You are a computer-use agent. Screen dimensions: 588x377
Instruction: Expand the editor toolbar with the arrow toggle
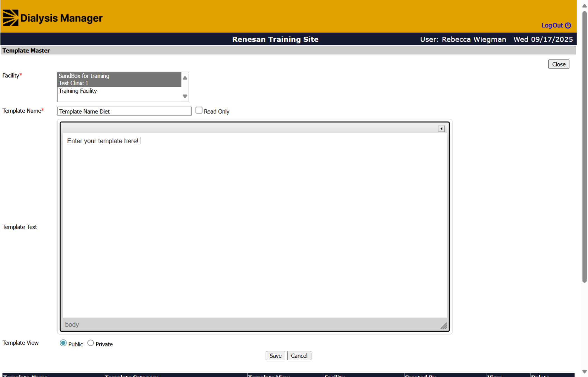441,129
